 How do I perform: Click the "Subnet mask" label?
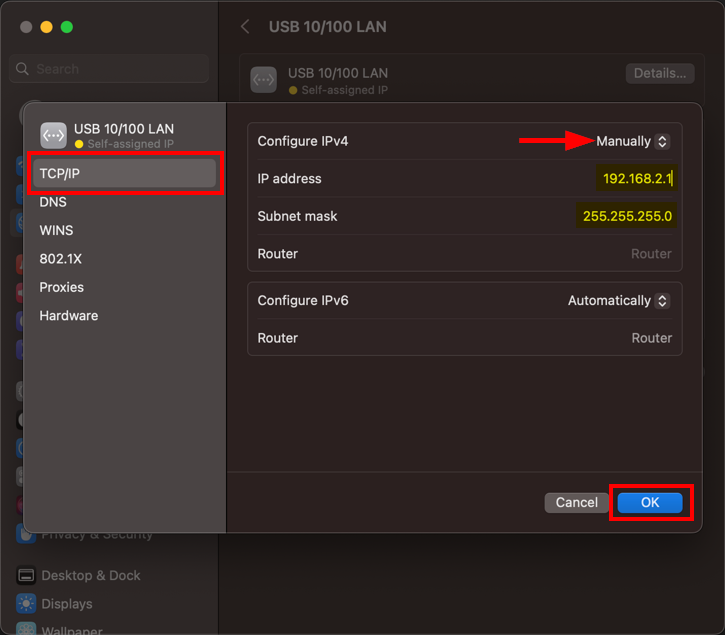coord(297,216)
